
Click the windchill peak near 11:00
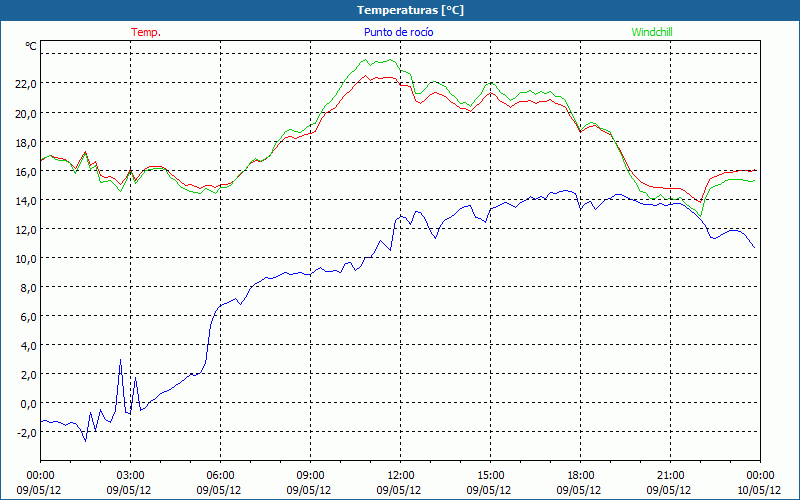click(x=365, y=60)
